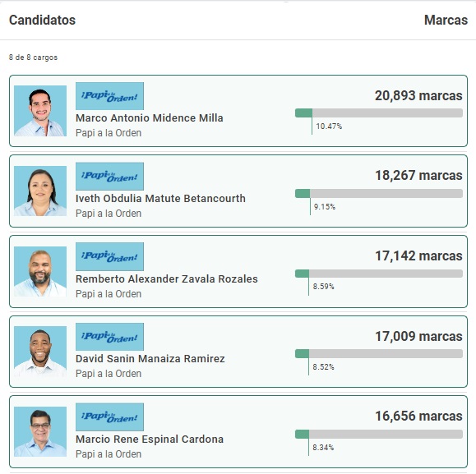Click Papi a la Orden logo above David Manaiza
Screen dimensions: 476x474
pos(109,337)
